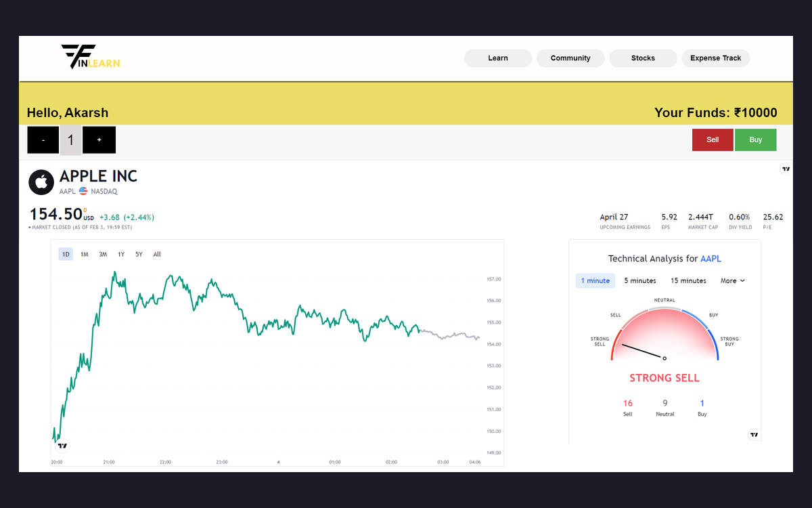
Task: Click the 0.60% div yield value
Action: (740, 217)
